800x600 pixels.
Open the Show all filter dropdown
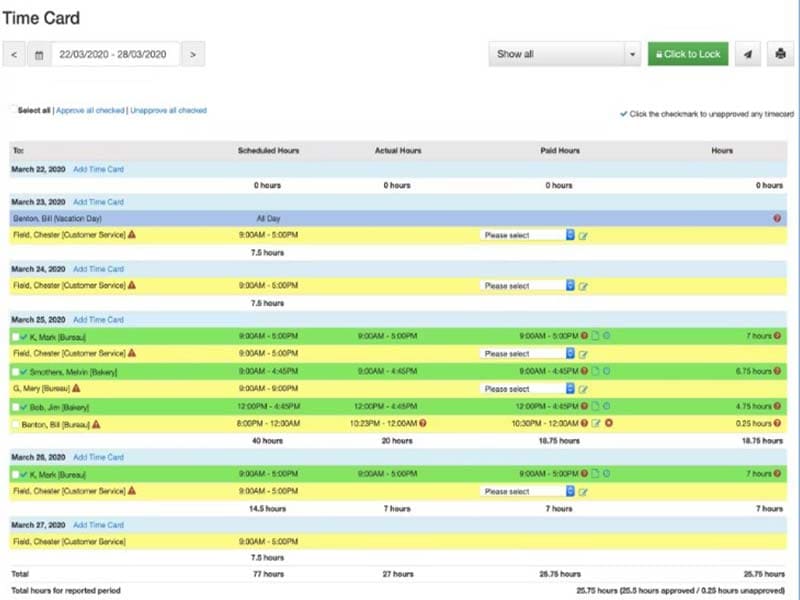click(x=565, y=54)
